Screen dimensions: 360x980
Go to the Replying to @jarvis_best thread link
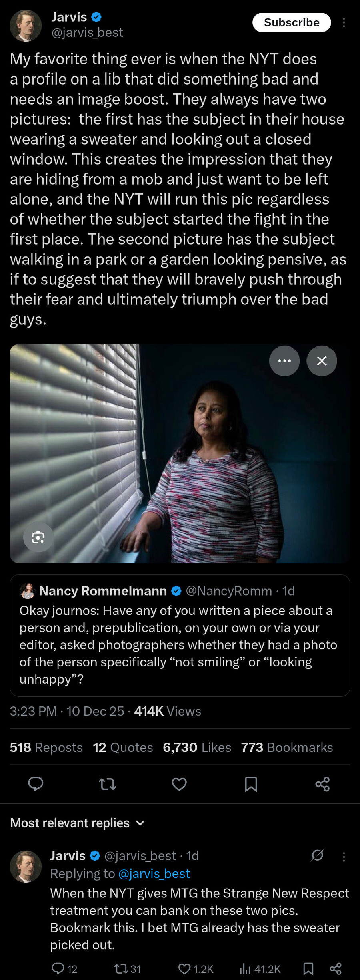pos(155,874)
